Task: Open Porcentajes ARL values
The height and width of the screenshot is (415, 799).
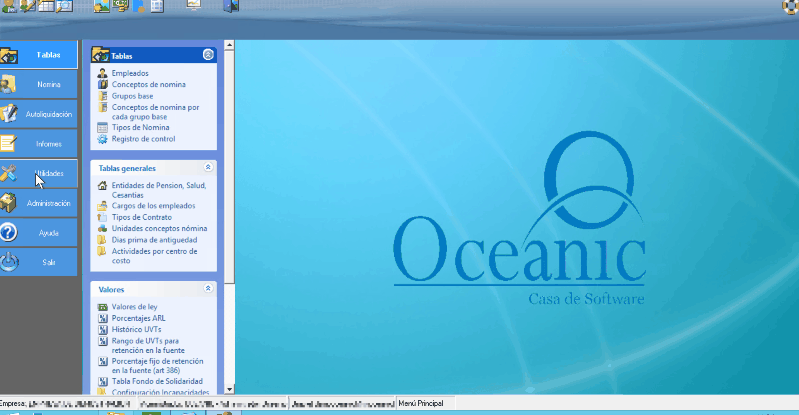Action: tap(139, 318)
